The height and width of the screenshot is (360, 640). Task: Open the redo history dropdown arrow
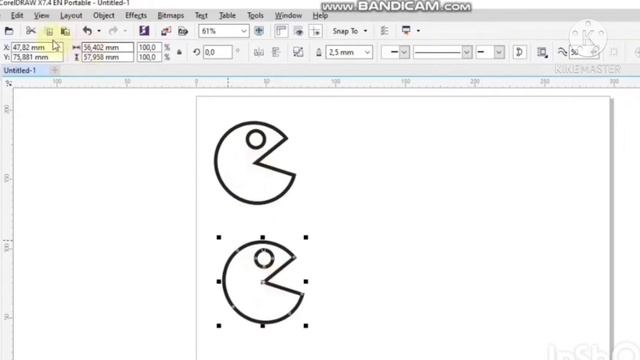pos(125,31)
